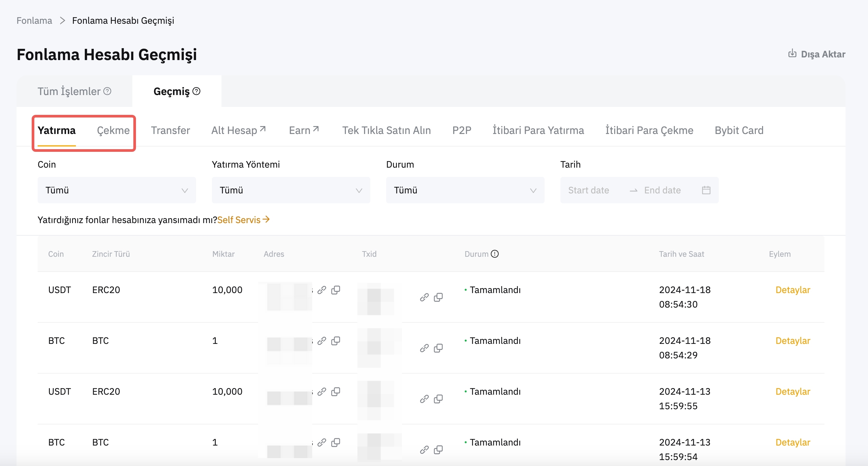Click help icon beside Geçmiş tab
Screen dimensions: 868x466
196,91
